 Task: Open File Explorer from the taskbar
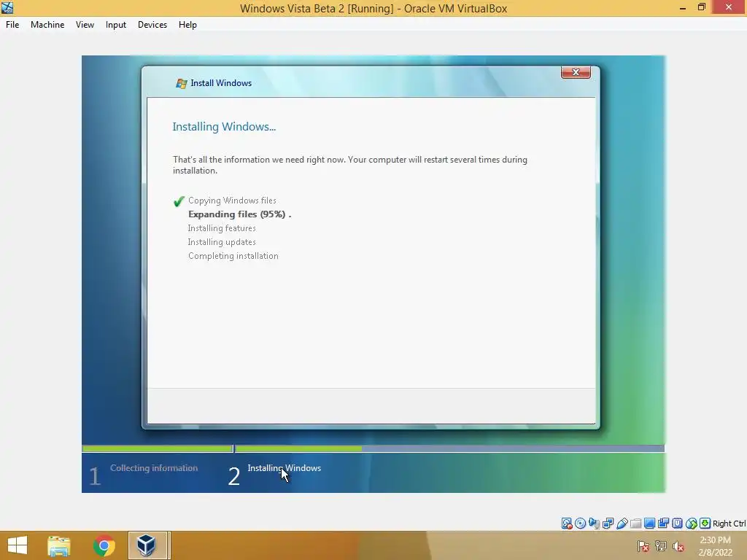click(59, 545)
